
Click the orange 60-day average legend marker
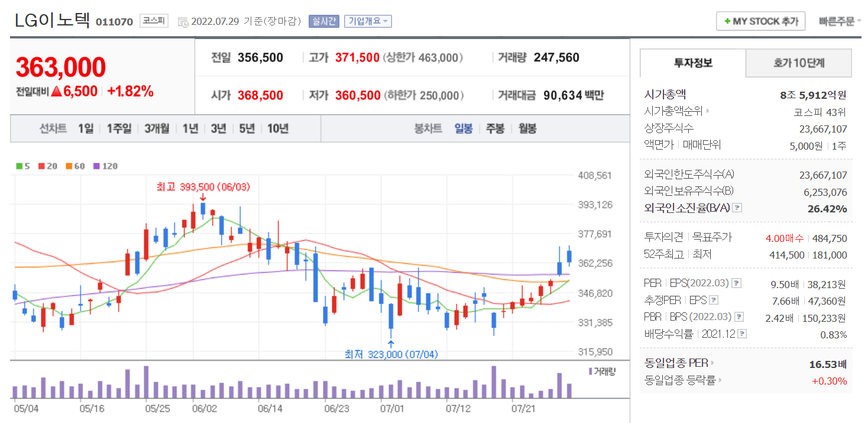point(69,166)
